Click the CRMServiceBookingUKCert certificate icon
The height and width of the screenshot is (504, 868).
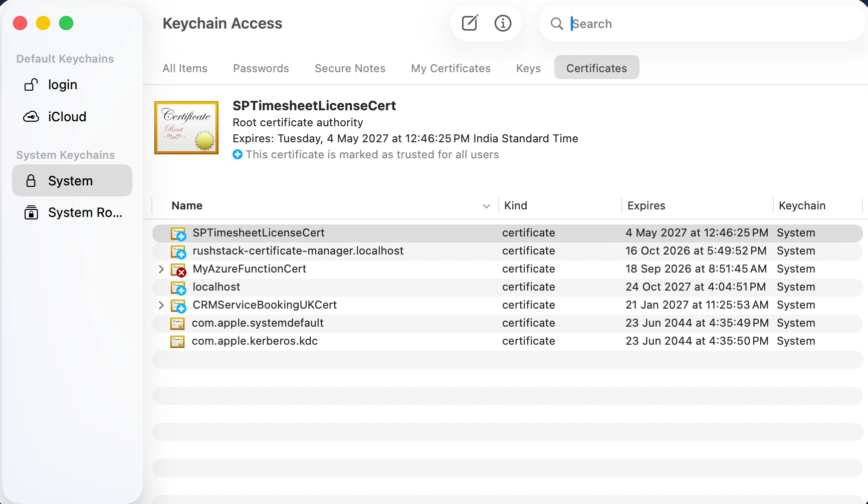click(178, 306)
